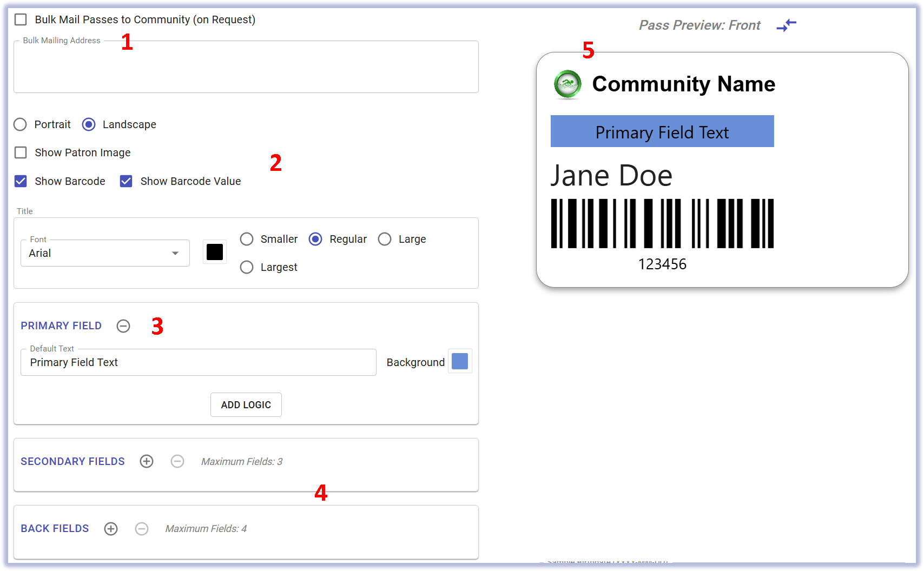924x571 pixels.
Task: Uncheck the Show Barcode option
Action: tap(21, 181)
